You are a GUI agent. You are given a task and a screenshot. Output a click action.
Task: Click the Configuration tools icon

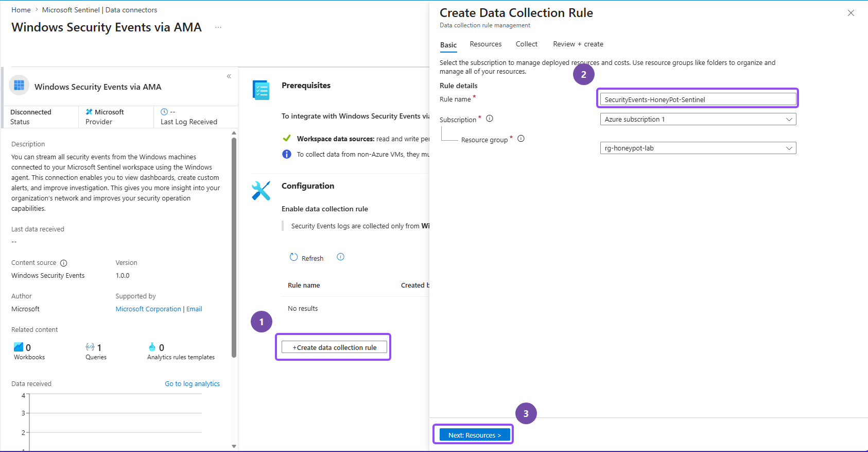coord(261,191)
